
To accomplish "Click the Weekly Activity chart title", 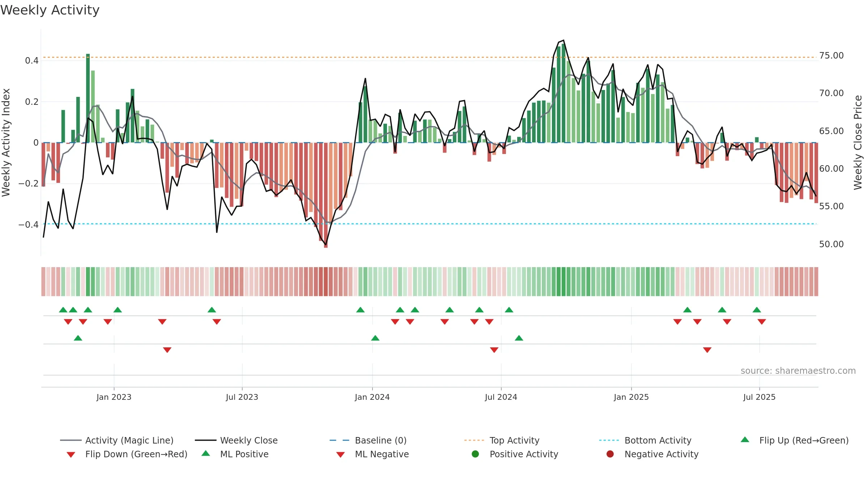I will click(50, 10).
